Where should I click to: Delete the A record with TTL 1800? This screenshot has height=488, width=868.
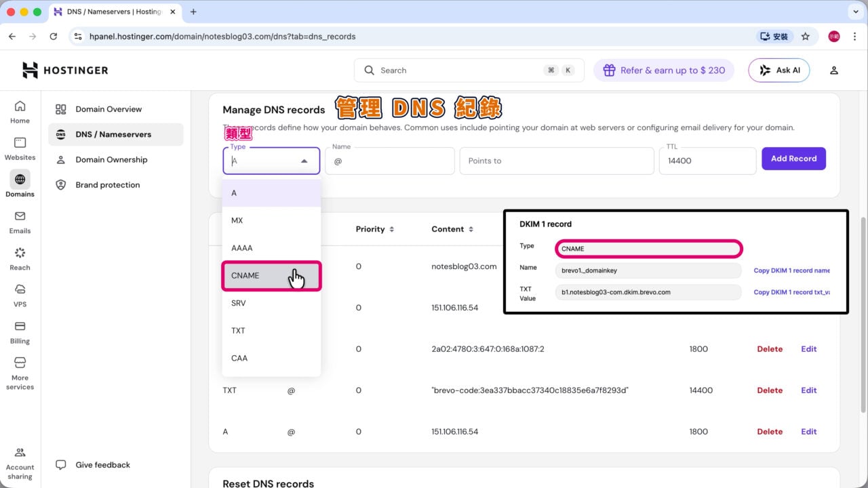[x=770, y=432]
